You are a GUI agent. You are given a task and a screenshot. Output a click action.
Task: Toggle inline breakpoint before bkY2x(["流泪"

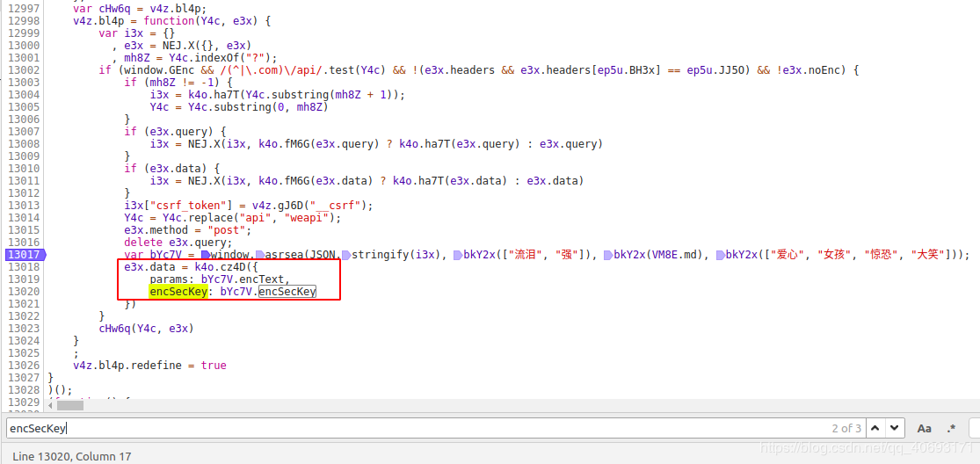point(458,255)
